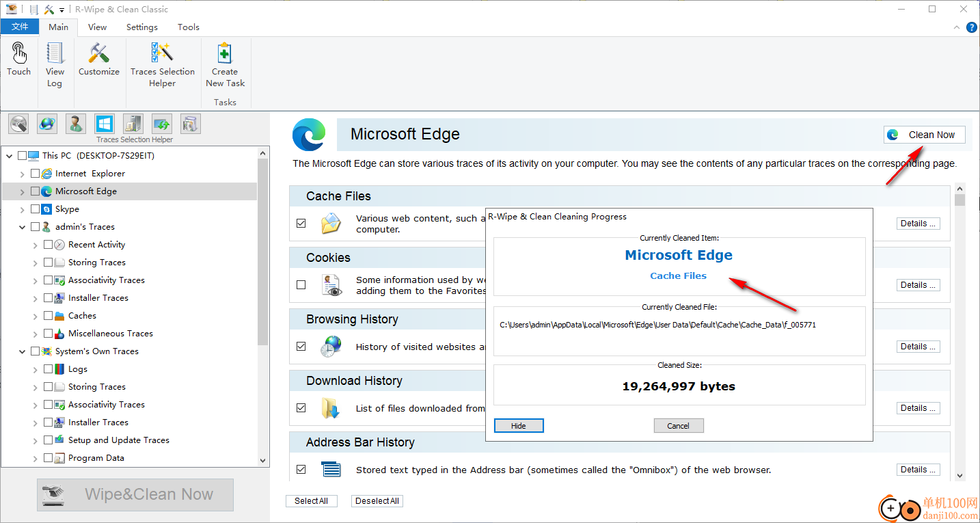Screen dimensions: 980x523
Task: Click the Create New Task icon
Action: pos(225,53)
